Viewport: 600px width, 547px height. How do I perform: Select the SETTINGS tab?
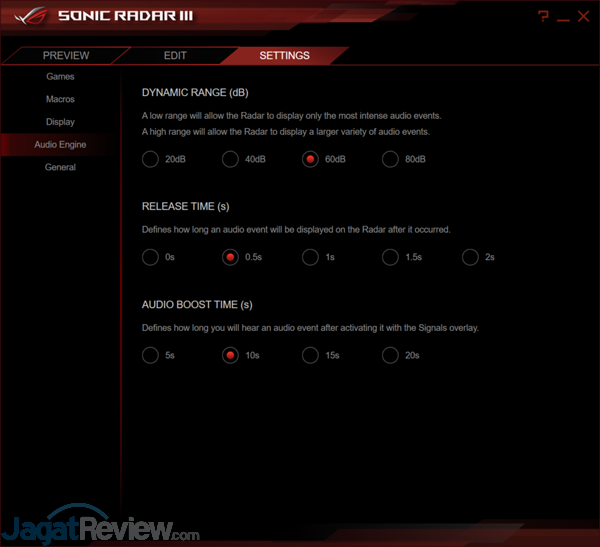284,56
